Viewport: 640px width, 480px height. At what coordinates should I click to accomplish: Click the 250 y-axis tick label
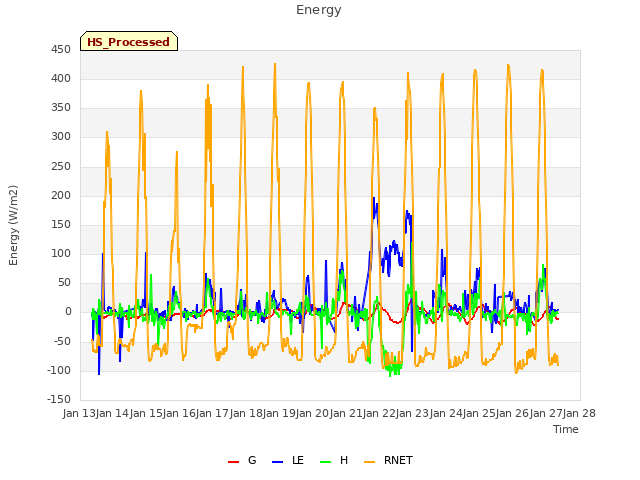click(61, 167)
